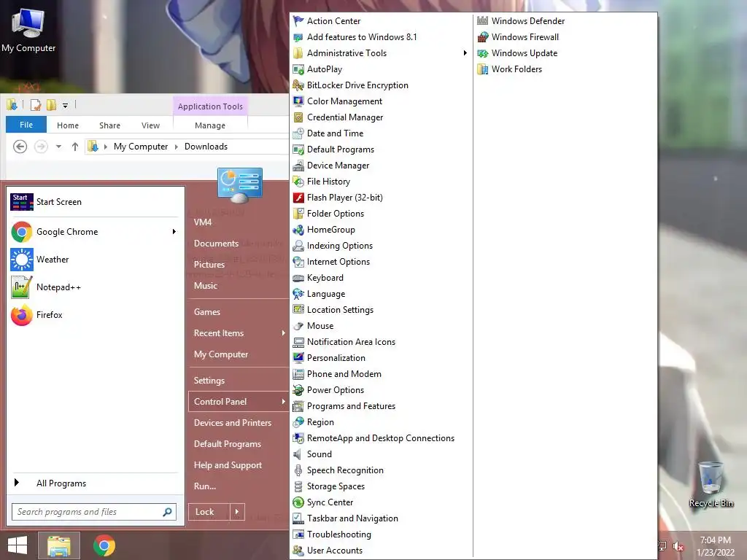Open File Explorer from the taskbar
This screenshot has width=747, height=560.
[x=59, y=545]
